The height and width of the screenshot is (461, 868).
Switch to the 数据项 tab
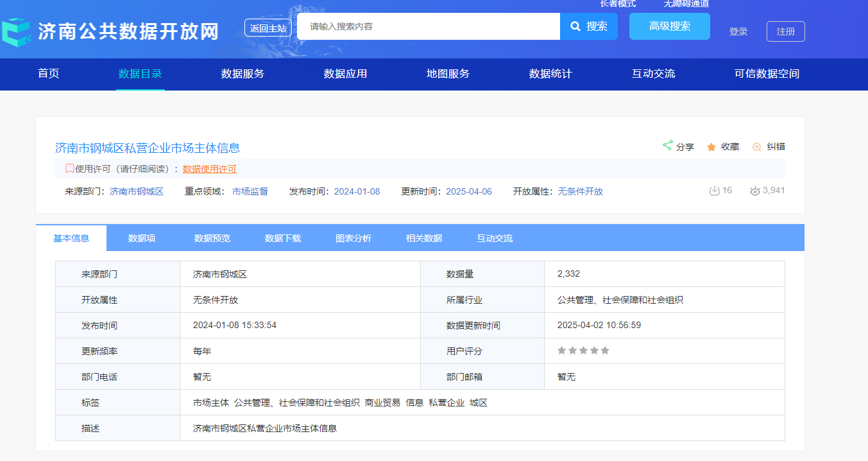[142, 238]
